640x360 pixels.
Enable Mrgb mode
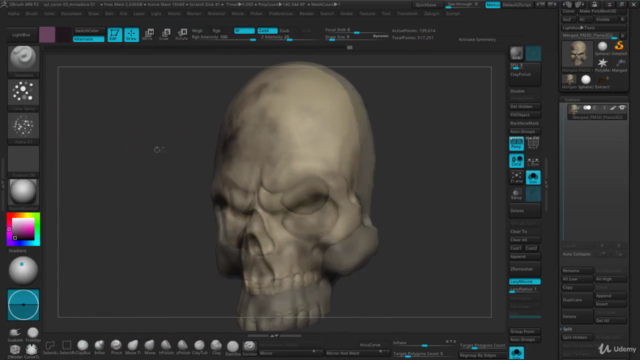pos(197,31)
